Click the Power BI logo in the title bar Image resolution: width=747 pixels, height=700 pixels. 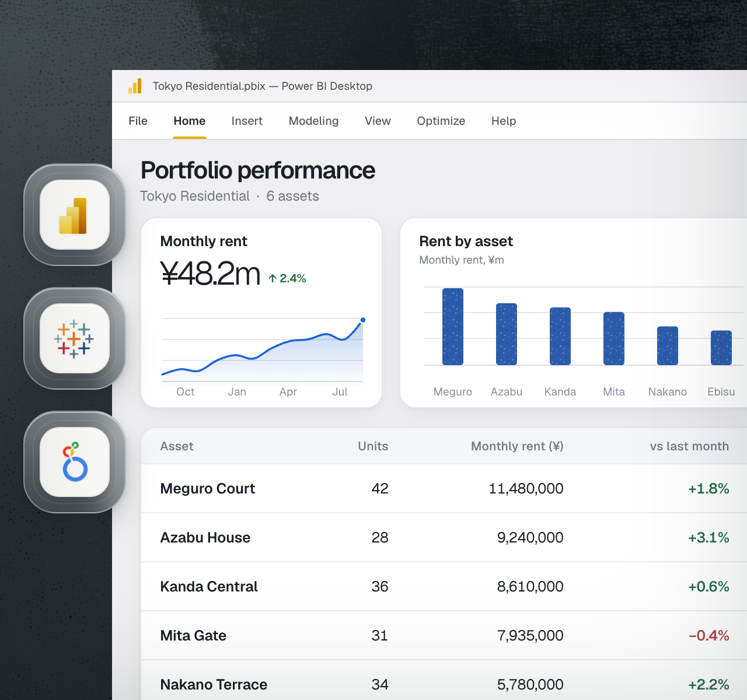tap(135, 86)
